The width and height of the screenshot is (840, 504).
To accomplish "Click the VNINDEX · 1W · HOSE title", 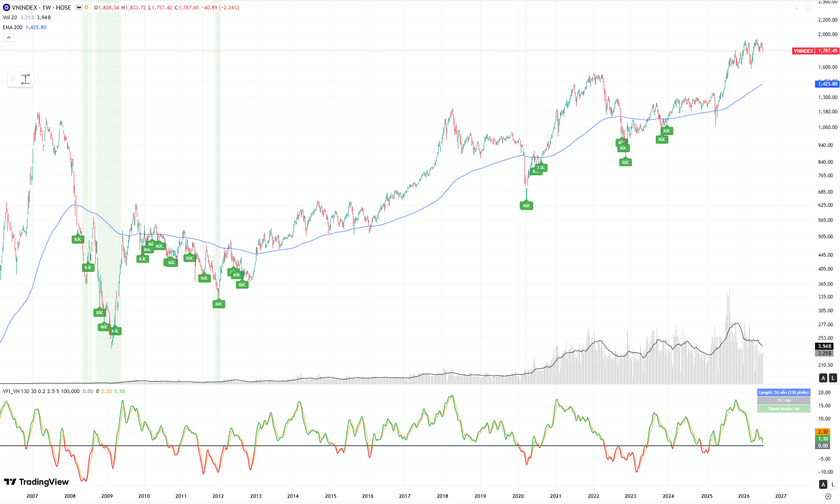I will click(41, 7).
